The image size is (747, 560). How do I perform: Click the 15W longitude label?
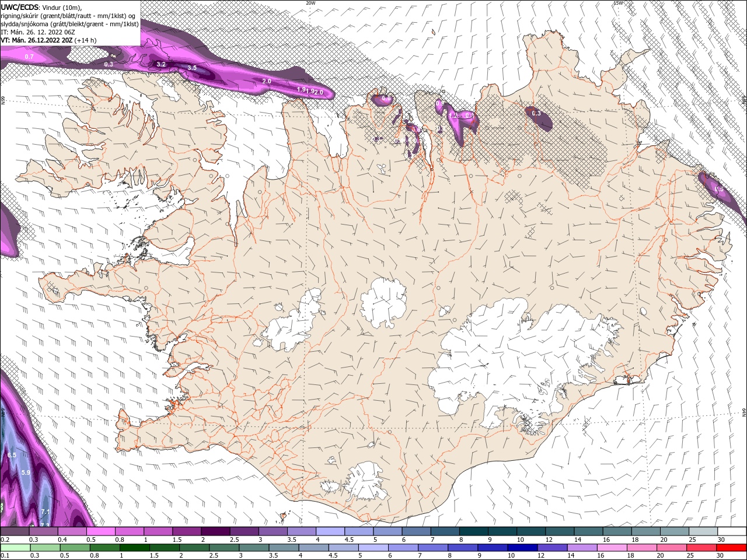(x=618, y=3)
